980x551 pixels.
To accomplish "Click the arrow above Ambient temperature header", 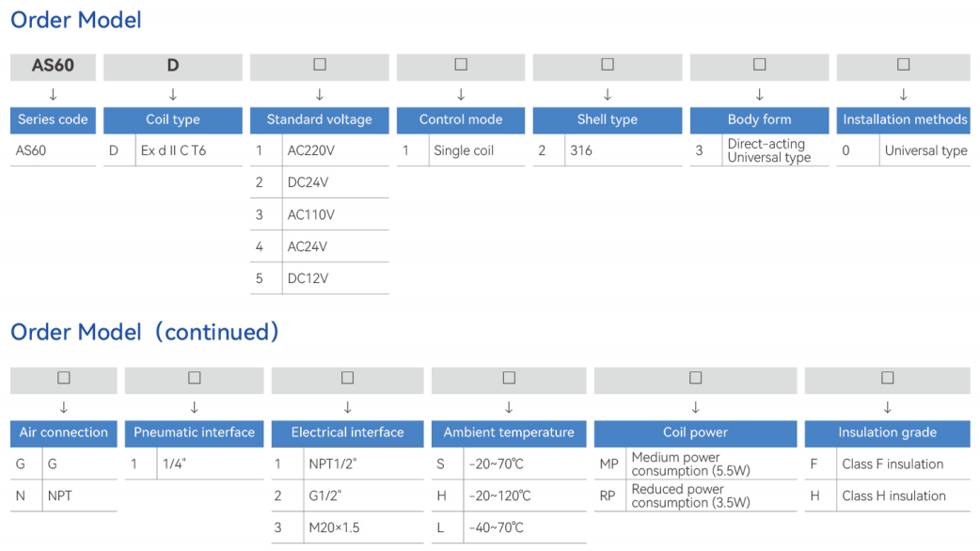I will (509, 407).
